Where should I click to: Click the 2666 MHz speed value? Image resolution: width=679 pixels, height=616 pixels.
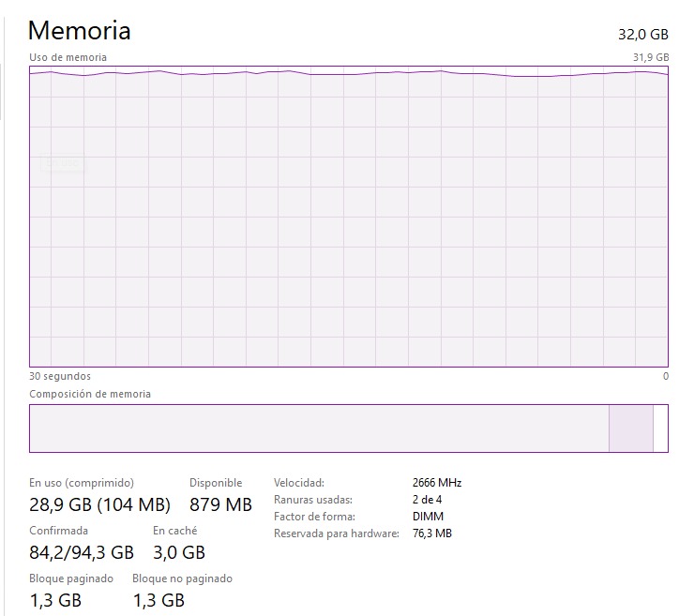pyautogui.click(x=436, y=483)
